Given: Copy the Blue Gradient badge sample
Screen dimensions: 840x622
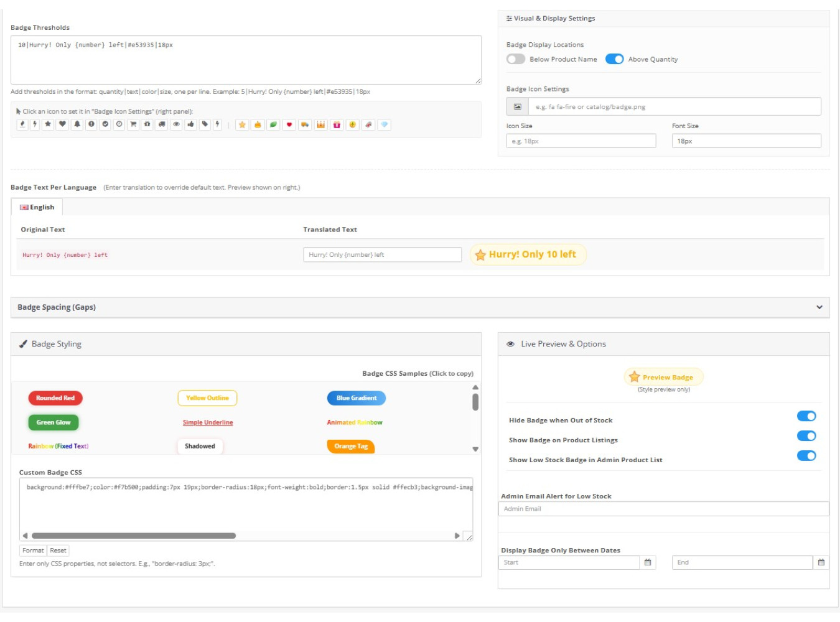Looking at the screenshot, I should (357, 398).
